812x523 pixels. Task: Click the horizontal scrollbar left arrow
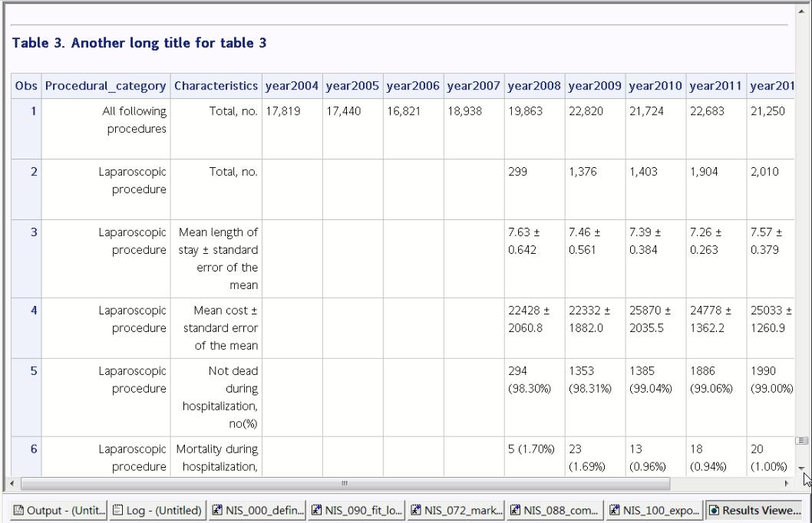point(12,484)
